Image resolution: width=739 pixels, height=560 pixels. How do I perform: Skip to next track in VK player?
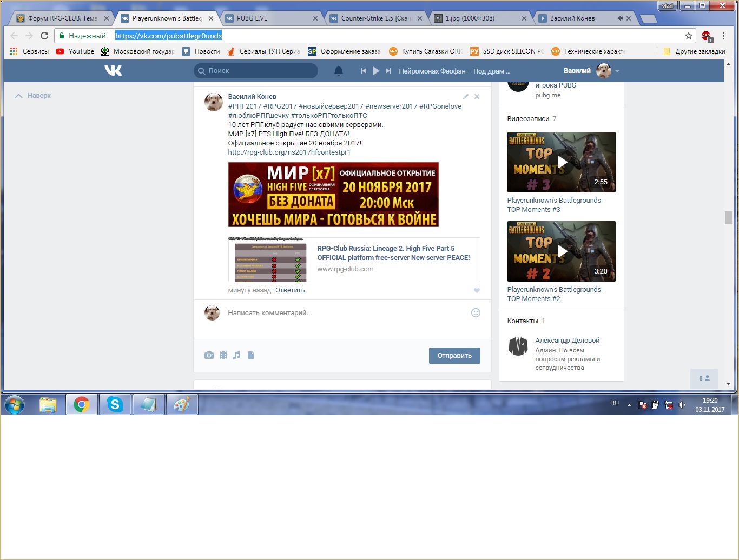[x=388, y=71]
